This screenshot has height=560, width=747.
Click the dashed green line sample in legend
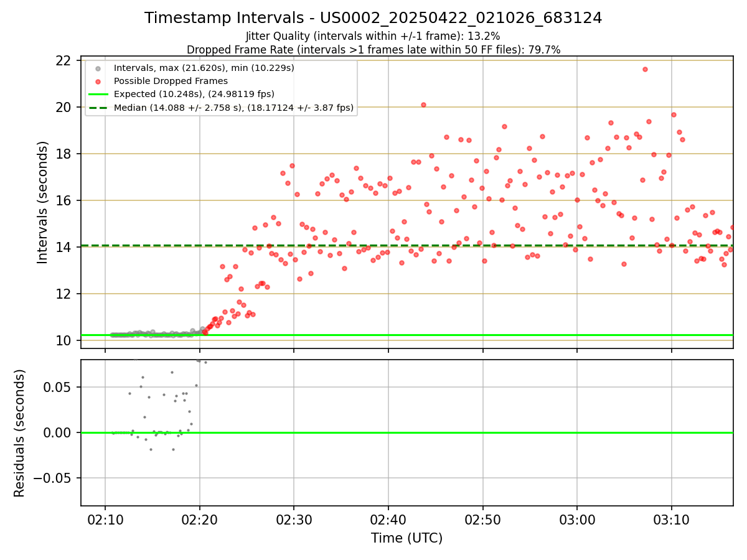(100, 108)
